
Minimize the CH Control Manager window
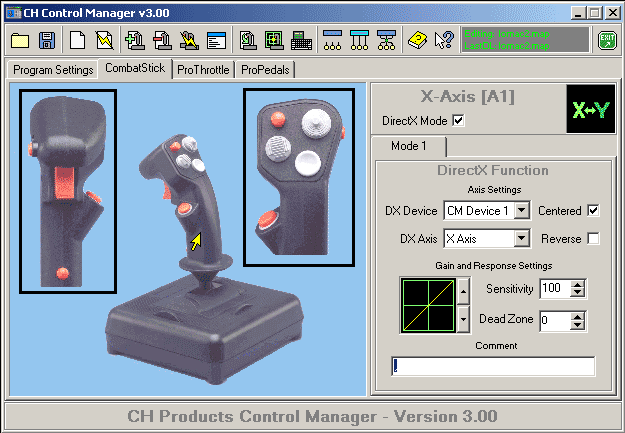(x=579, y=13)
